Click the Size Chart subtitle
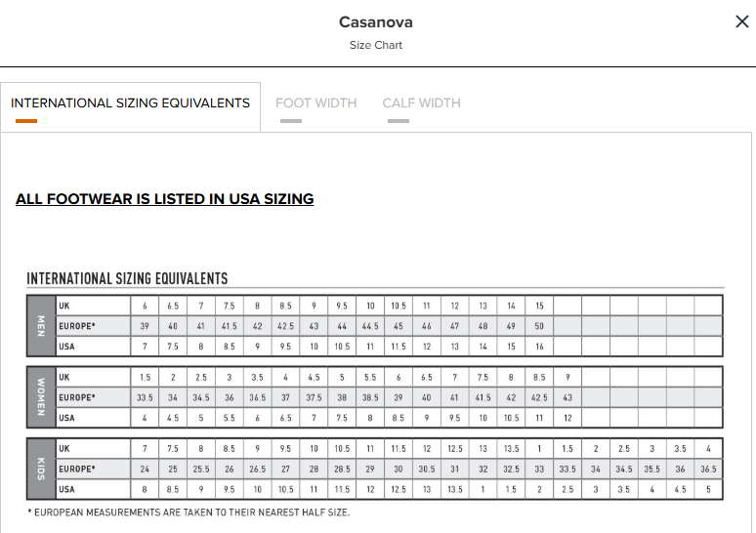 click(376, 45)
